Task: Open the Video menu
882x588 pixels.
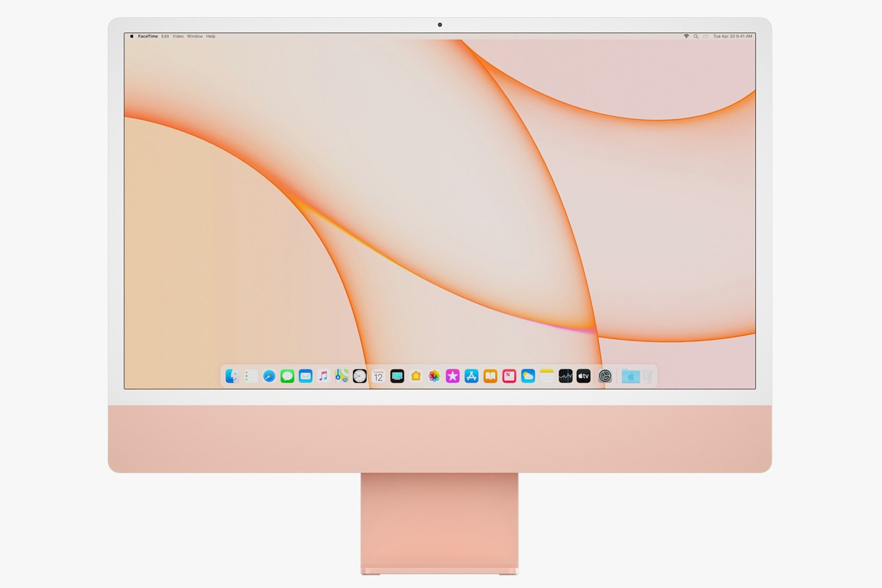Action: point(178,36)
